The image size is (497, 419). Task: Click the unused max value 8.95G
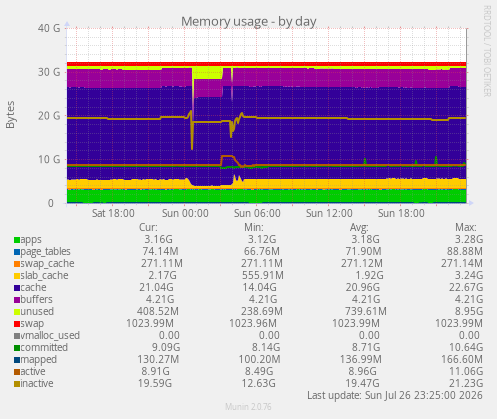[469, 311]
